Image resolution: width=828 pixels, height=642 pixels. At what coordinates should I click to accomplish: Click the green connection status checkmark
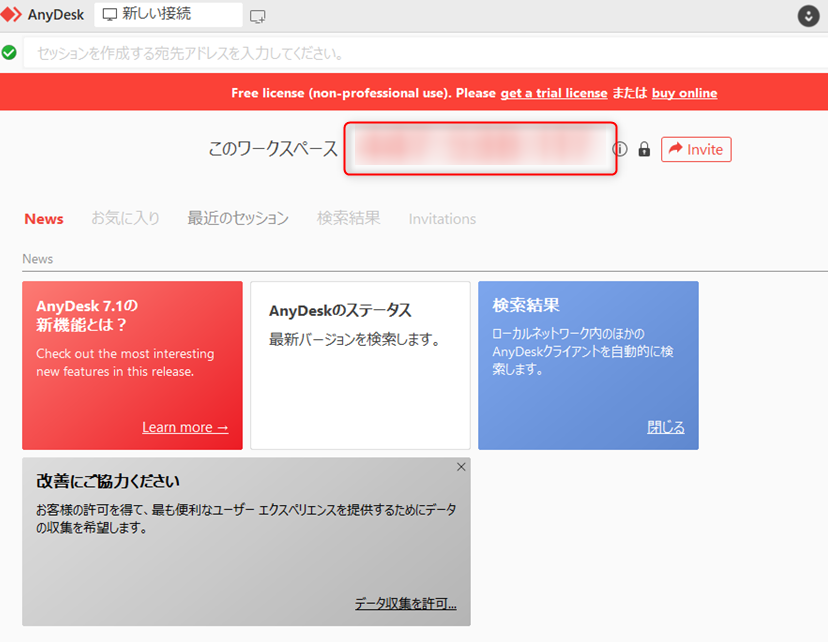point(10,50)
